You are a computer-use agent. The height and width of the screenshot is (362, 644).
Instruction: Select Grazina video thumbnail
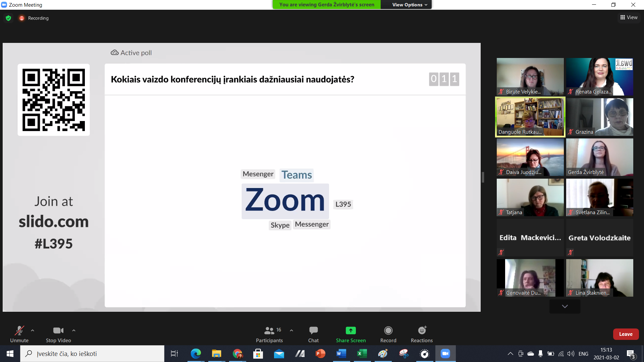(599, 117)
